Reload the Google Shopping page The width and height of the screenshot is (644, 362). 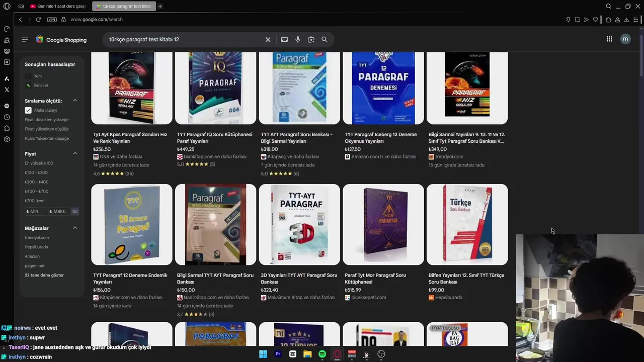[38, 20]
